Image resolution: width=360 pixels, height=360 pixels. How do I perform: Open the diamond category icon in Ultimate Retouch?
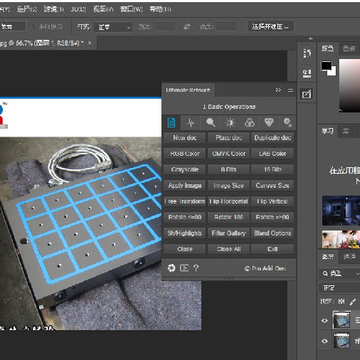269,123
